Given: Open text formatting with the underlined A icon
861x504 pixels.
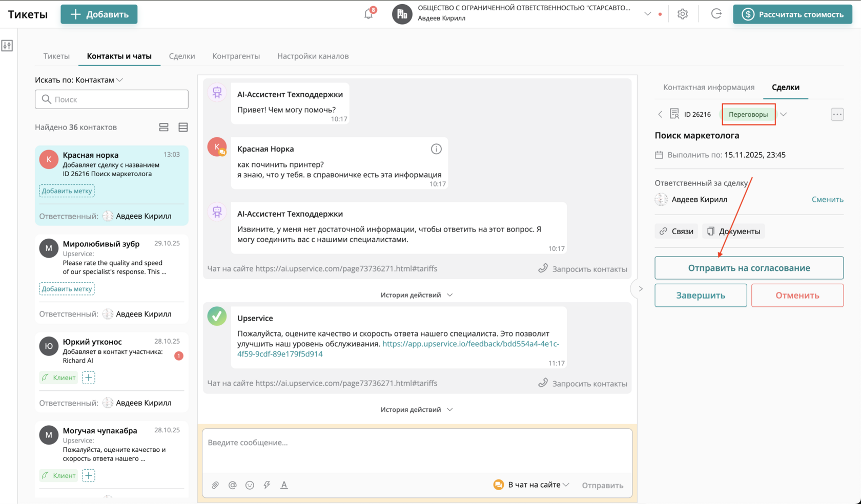Looking at the screenshot, I should coord(284,485).
